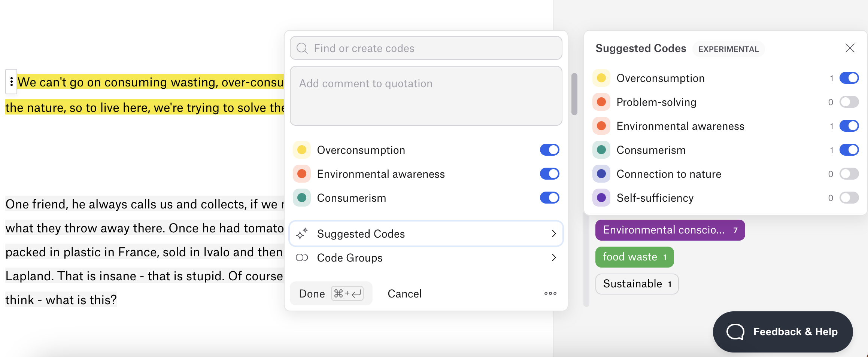This screenshot has height=357, width=868.
Task: Turn on Connection to nature toggle
Action: pyautogui.click(x=849, y=174)
